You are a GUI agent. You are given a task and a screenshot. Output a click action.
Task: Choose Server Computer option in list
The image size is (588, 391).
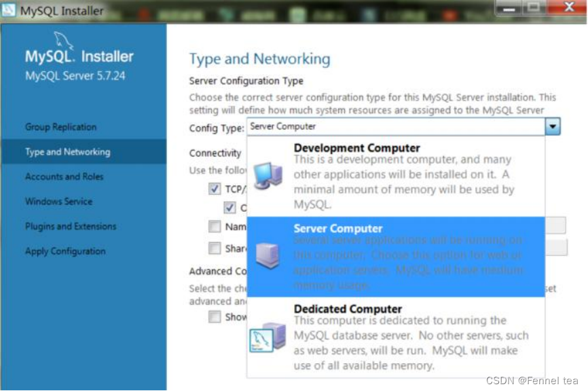pyautogui.click(x=396, y=257)
